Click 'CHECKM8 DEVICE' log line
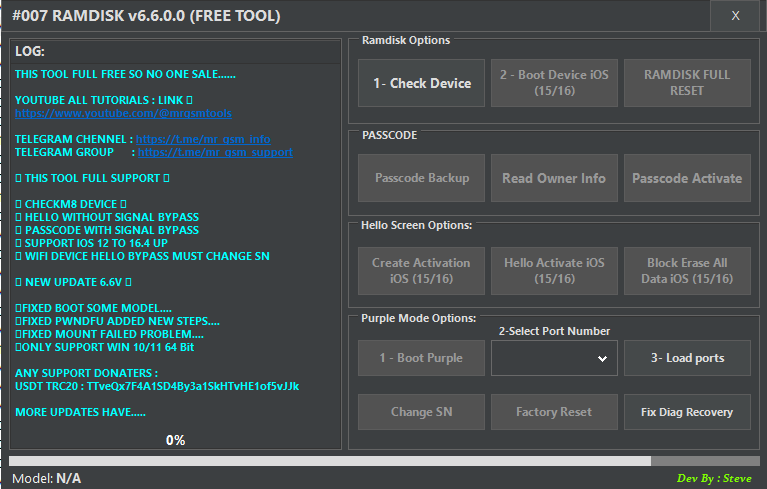Image resolution: width=767 pixels, height=489 pixels. (x=71, y=204)
